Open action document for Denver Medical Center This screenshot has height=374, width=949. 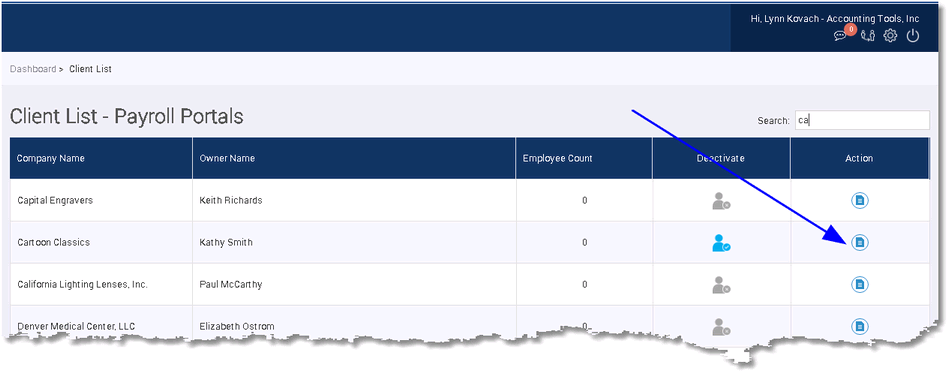point(859,326)
